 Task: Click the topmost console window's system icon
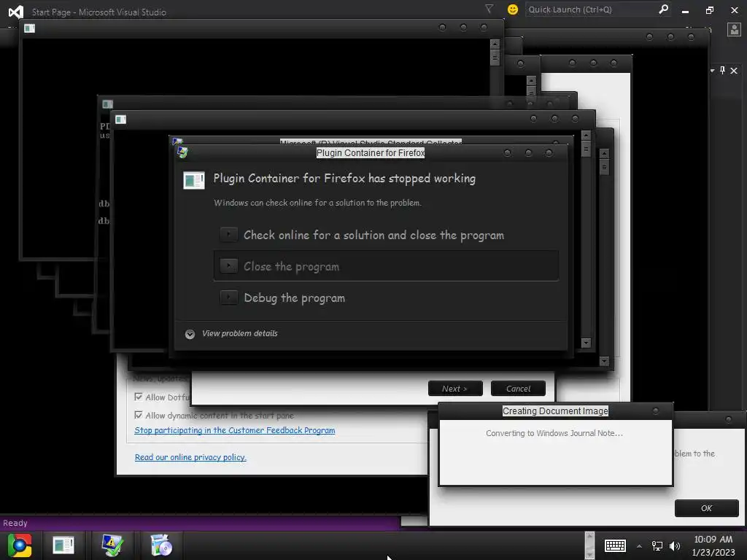pyautogui.click(x=29, y=28)
